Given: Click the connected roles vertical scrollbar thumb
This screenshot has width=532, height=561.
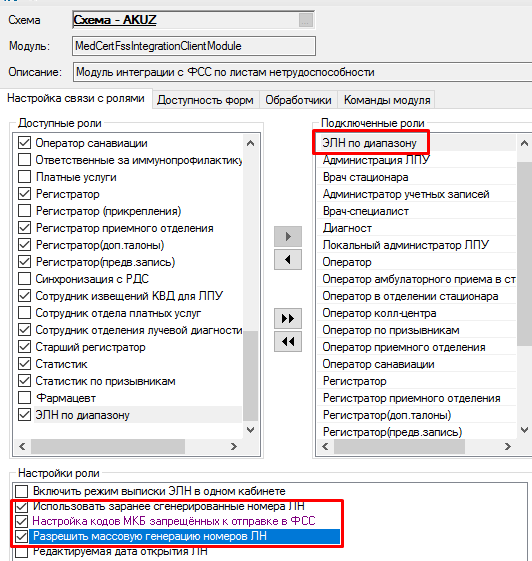Looking at the screenshot, I should (524, 254).
